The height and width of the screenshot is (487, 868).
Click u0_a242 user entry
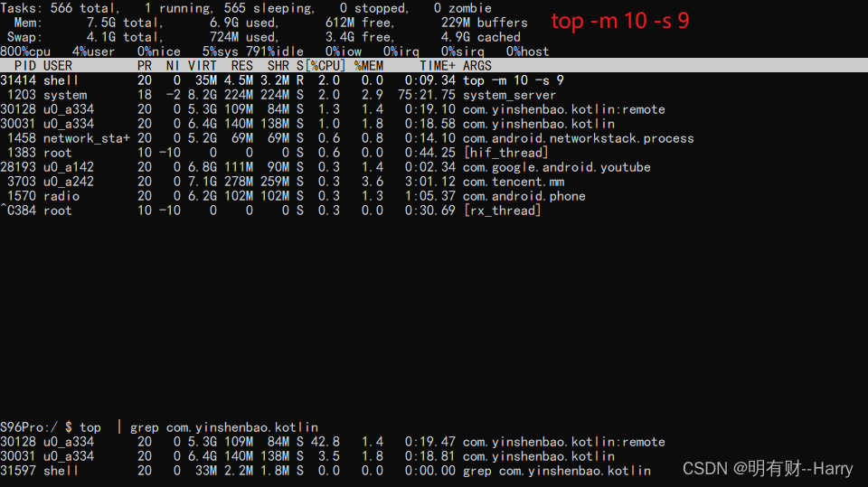click(x=68, y=182)
